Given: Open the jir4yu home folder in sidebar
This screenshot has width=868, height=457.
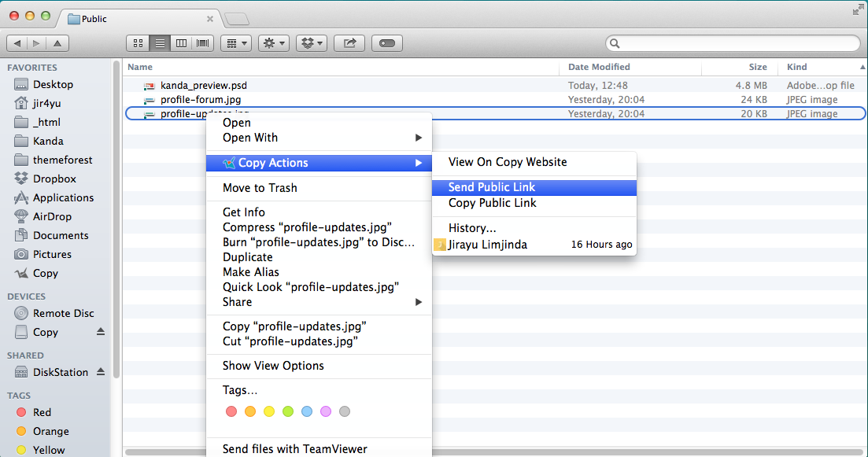Looking at the screenshot, I should (x=47, y=104).
